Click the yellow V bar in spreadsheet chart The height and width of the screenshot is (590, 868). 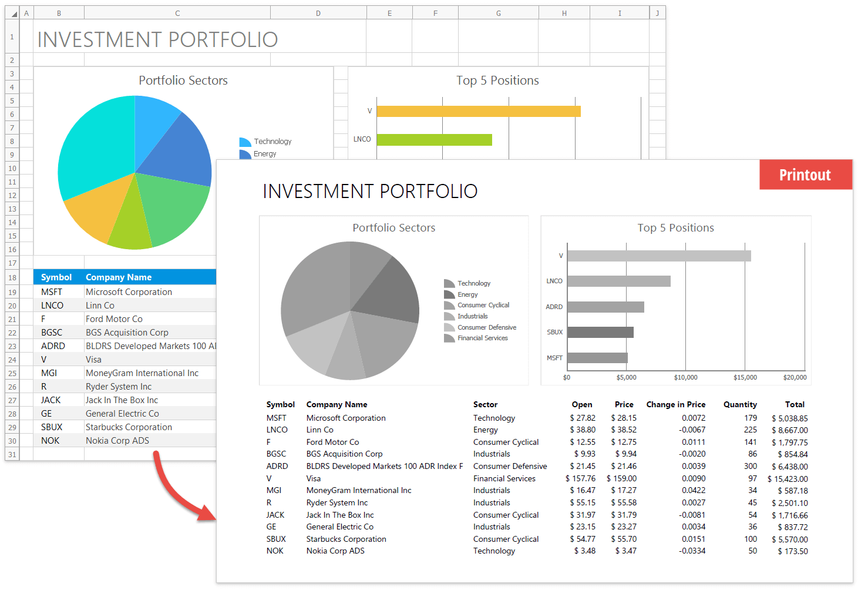coord(479,111)
